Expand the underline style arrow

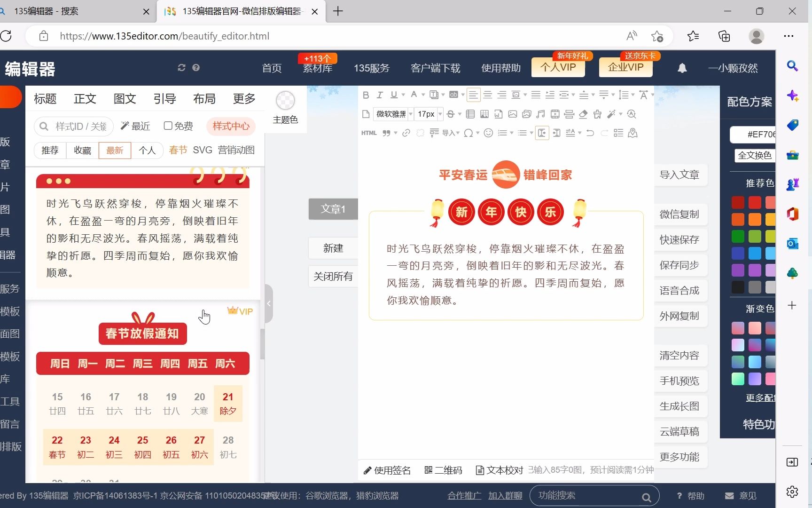(403, 95)
